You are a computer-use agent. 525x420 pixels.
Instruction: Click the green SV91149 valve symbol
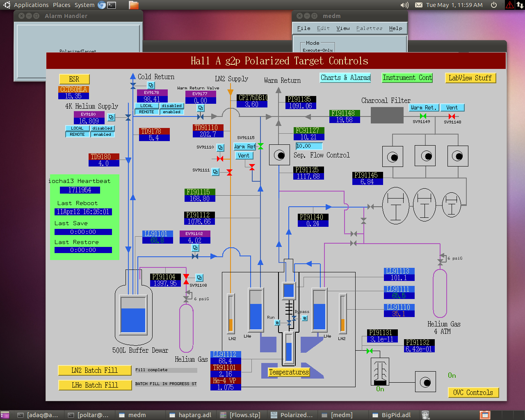tap(423, 116)
